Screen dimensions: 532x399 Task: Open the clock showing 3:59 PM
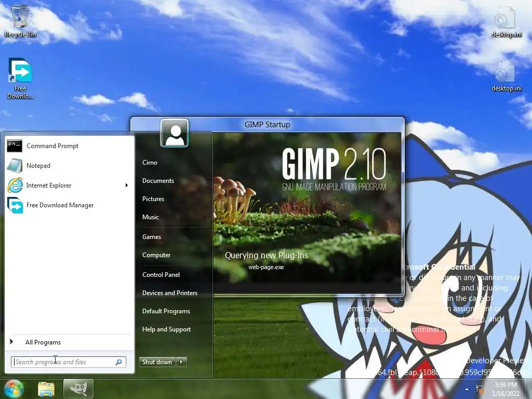pos(506,389)
